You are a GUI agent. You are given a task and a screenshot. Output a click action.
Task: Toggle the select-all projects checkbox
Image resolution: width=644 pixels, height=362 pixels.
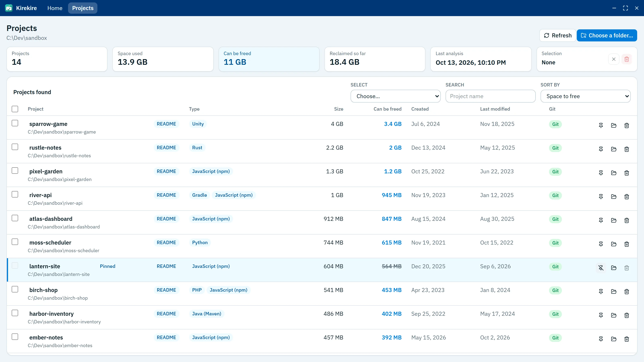tap(15, 109)
